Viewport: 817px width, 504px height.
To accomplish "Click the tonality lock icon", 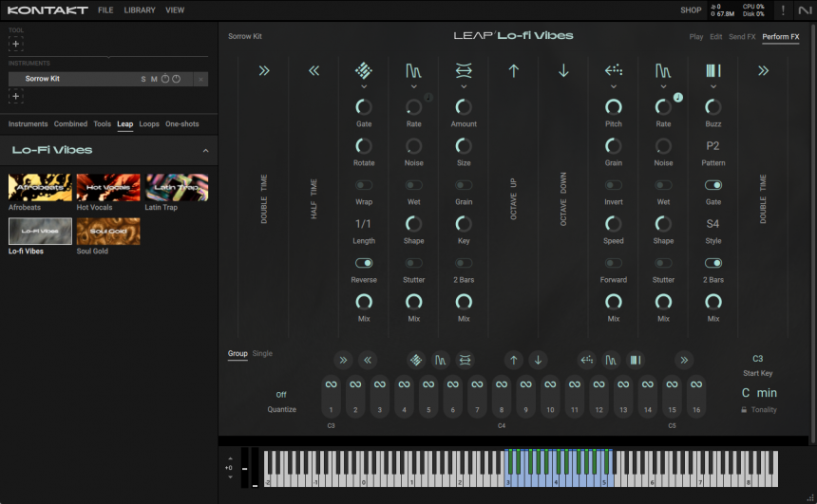I will pyautogui.click(x=744, y=410).
